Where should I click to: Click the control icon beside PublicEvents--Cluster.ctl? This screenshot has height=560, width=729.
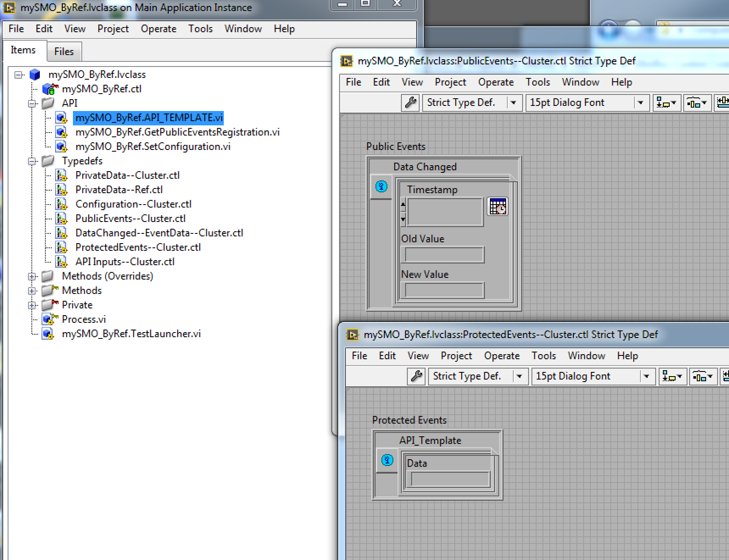coord(62,219)
